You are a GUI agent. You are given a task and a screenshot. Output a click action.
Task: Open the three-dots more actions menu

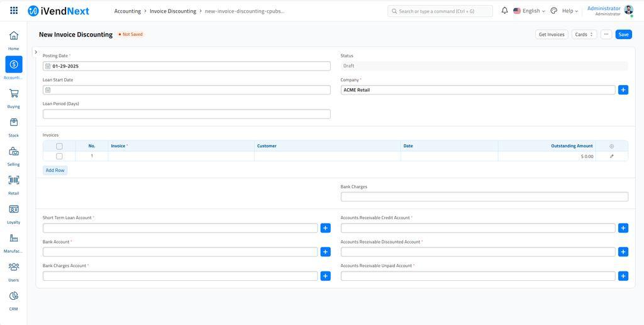[x=606, y=35]
